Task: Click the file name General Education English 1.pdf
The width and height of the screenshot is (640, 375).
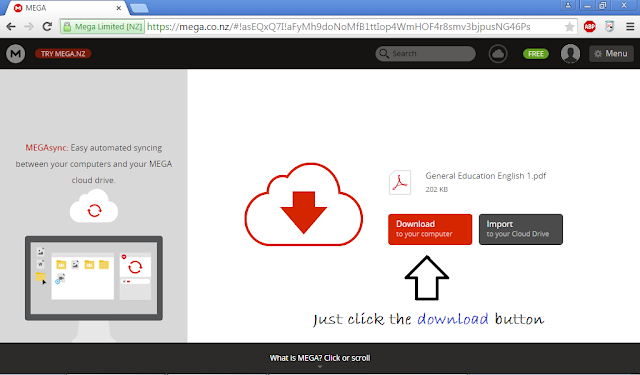Action: 485,176
